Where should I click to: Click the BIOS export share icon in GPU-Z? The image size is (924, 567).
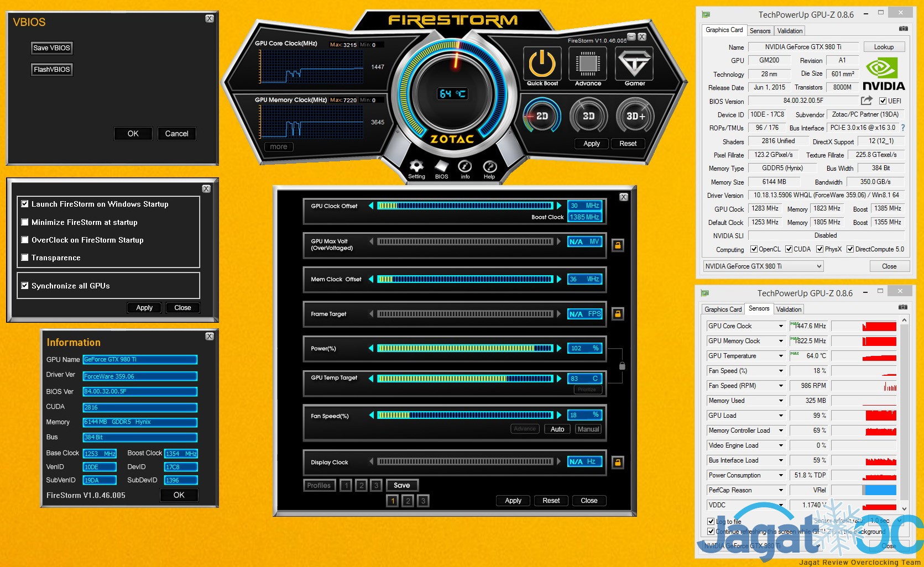[866, 101]
